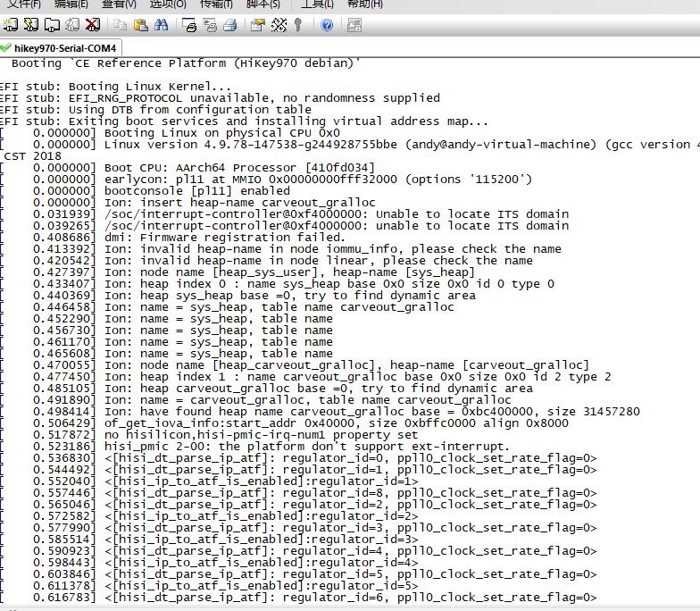Image resolution: width=700 pixels, height=611 pixels.
Task: Click the last toolbar icon right of Help
Action: 354,25
